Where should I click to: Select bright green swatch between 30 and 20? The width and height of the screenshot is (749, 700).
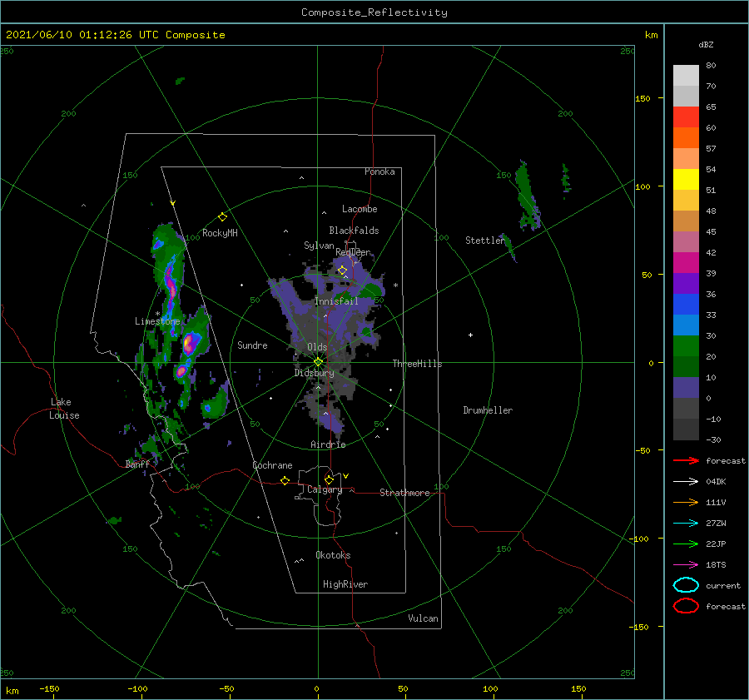pyautogui.click(x=686, y=345)
